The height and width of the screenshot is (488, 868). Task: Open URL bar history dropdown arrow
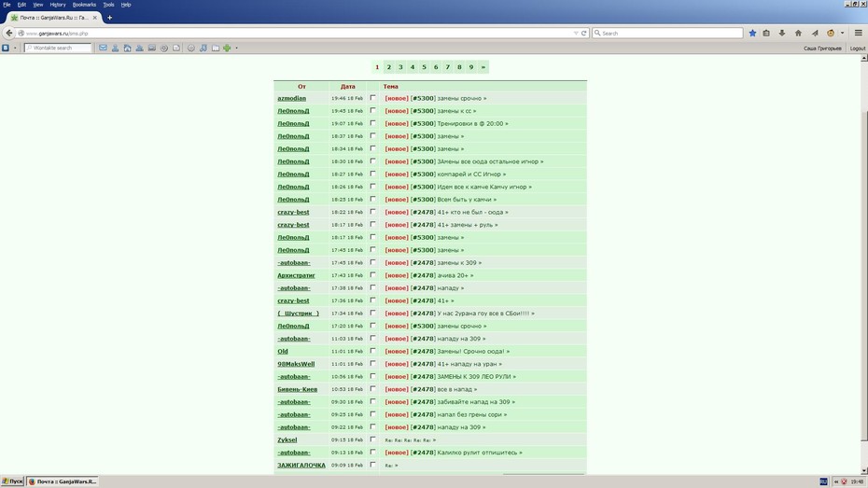[x=576, y=34]
